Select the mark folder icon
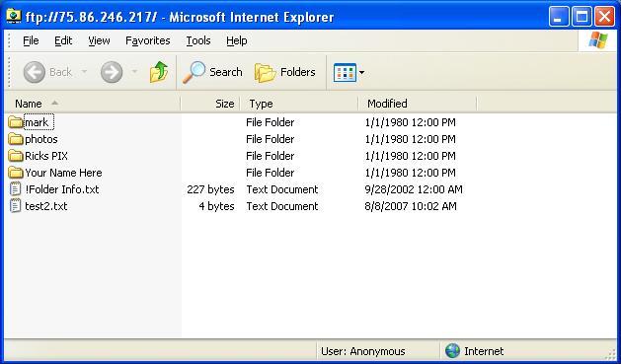Image resolution: width=621 pixels, height=364 pixels. (x=16, y=122)
